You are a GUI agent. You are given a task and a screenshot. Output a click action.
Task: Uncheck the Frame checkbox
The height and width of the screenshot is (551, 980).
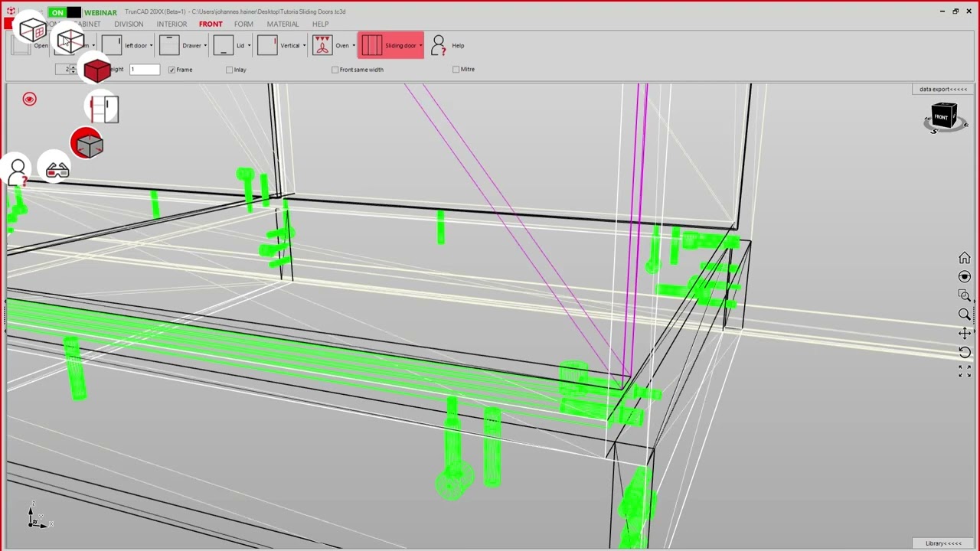(171, 70)
